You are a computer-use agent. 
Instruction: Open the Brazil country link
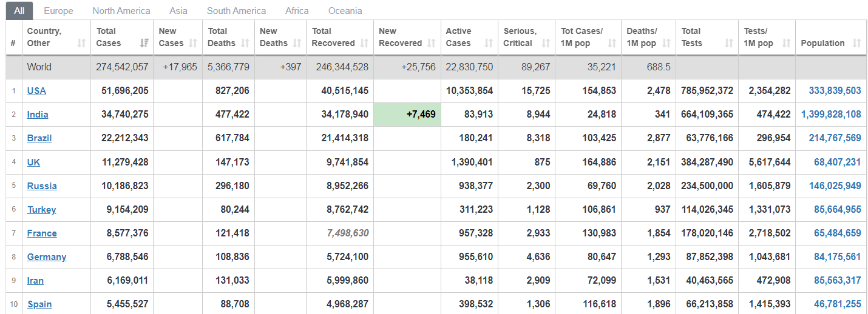pos(39,138)
